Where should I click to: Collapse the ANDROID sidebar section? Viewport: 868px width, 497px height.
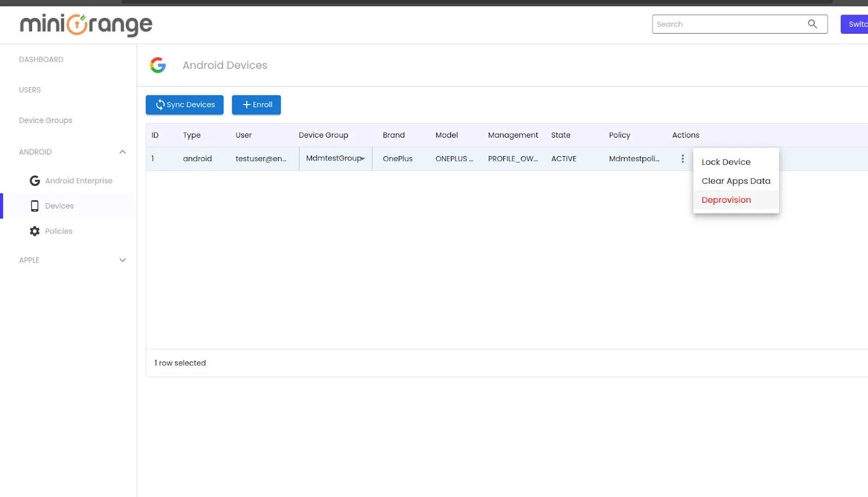(123, 152)
